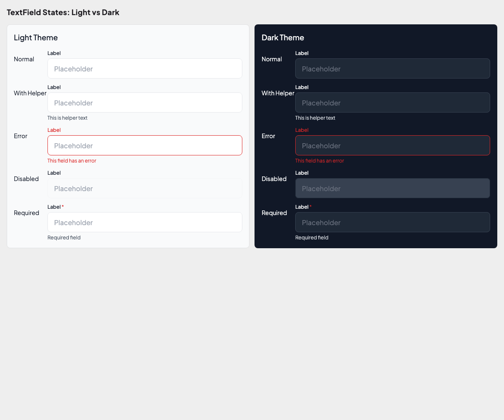
Task: Click the Normal input field in Dark Theme
Action: 392,68
